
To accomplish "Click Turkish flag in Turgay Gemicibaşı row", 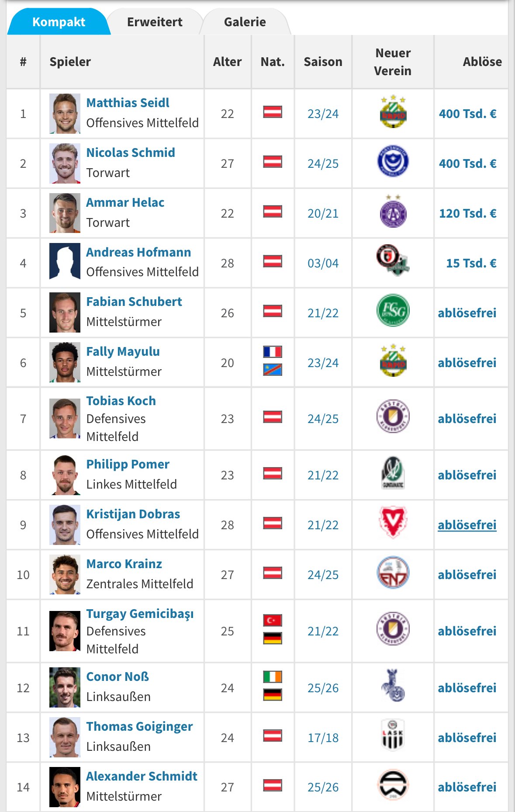I will (x=273, y=620).
